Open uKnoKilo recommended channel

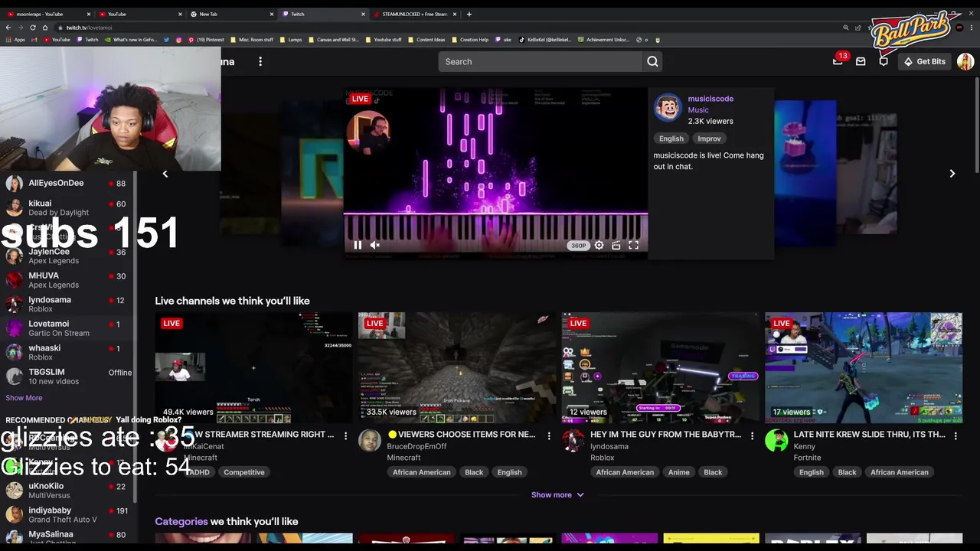pos(68,491)
